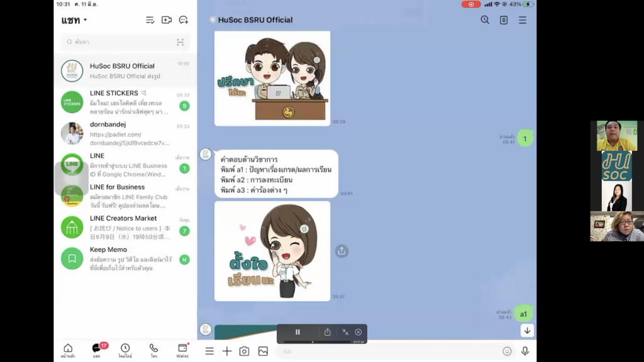644x362 pixels.
Task: Open the winking student sticker image
Action: pyautogui.click(x=272, y=251)
